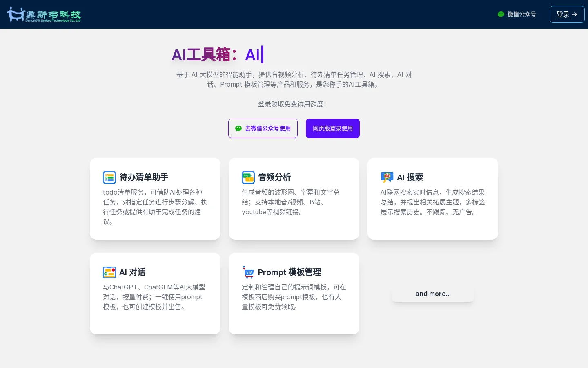Open the Prompt 模板管理 card title
The height and width of the screenshot is (368, 588).
click(x=290, y=272)
